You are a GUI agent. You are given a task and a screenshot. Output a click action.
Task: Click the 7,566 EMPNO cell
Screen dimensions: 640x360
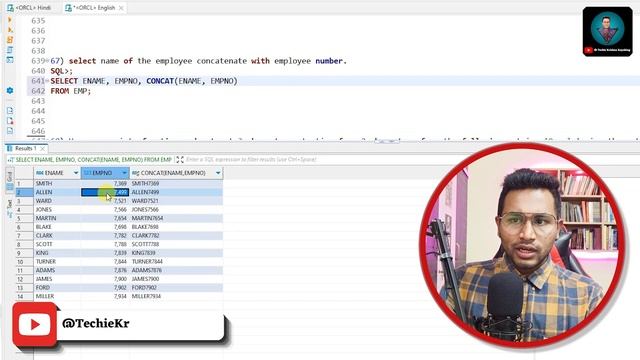click(105, 209)
